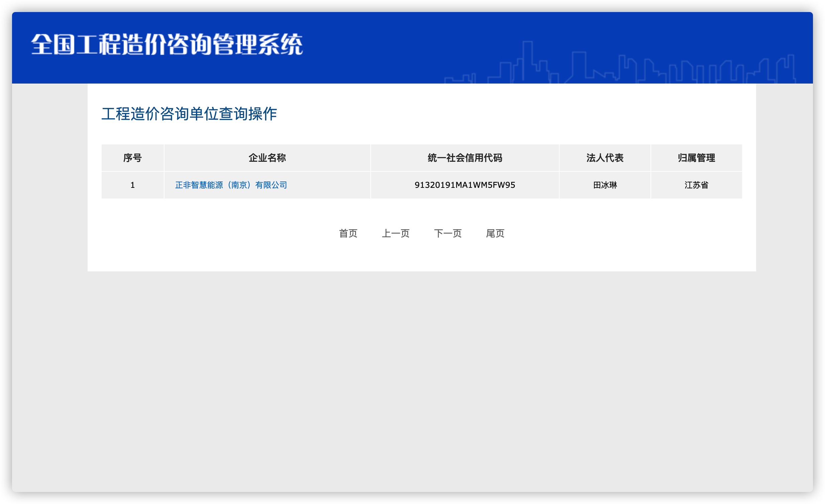Screen dimensions: 825x504
Task: Click 上一页 previous page link
Action: coord(396,233)
